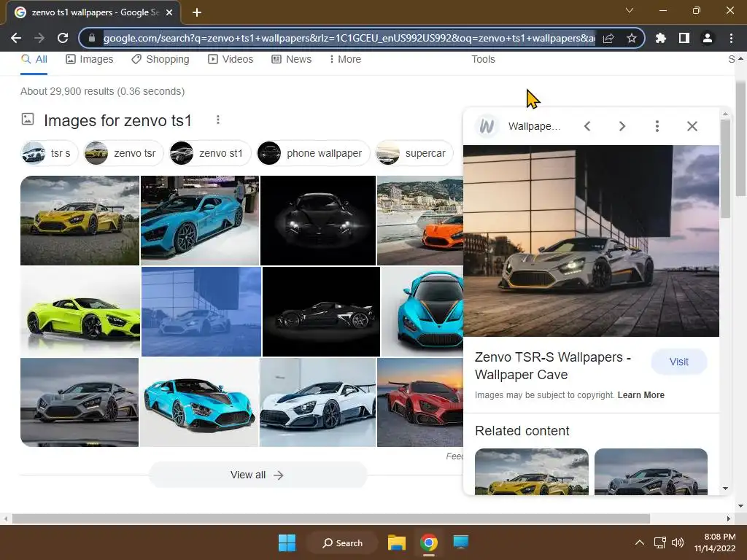The width and height of the screenshot is (747, 560).
Task: Filter images by supercar chip
Action: 414,153
